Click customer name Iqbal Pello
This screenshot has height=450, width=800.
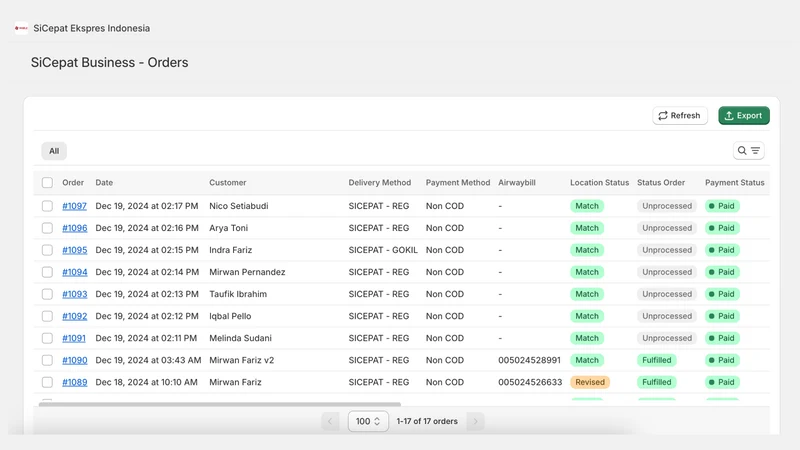pyautogui.click(x=230, y=316)
